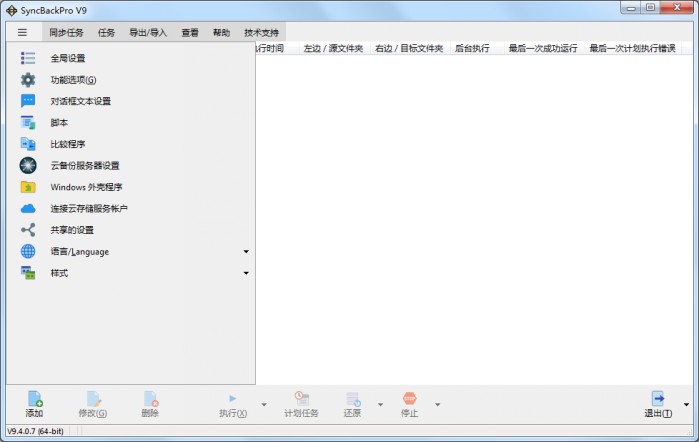Click the hamburger menu icon
Screen dimensions: 699x442
point(22,33)
